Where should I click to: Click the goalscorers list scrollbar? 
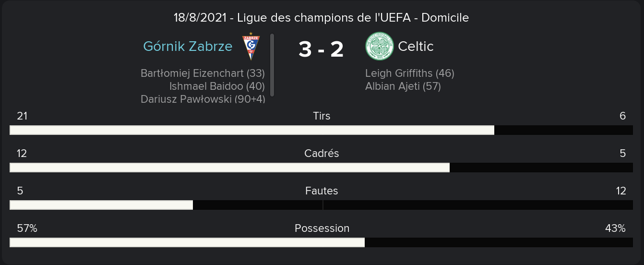click(272, 65)
